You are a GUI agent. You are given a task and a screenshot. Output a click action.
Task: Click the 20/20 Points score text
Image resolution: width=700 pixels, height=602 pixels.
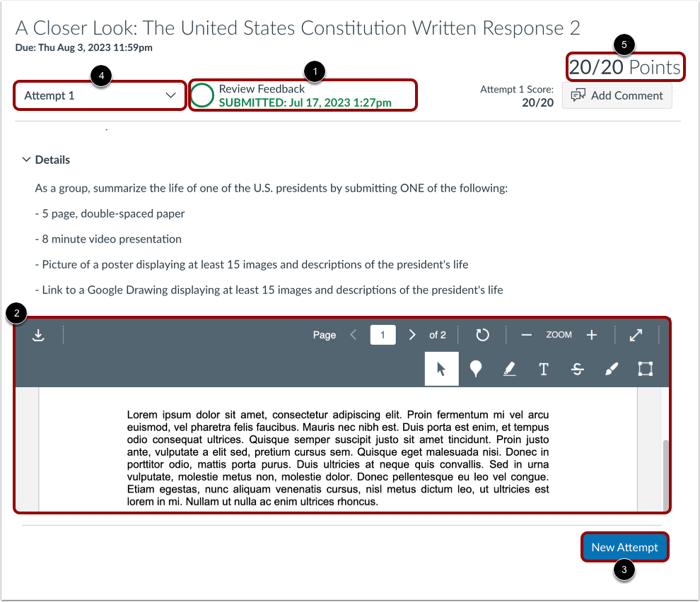[x=624, y=67]
